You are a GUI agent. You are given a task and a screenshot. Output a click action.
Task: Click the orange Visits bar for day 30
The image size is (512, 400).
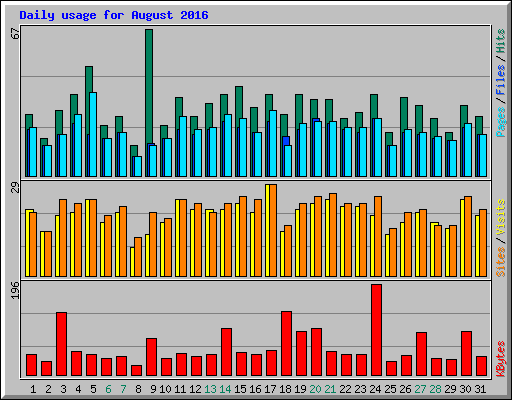click(468, 236)
